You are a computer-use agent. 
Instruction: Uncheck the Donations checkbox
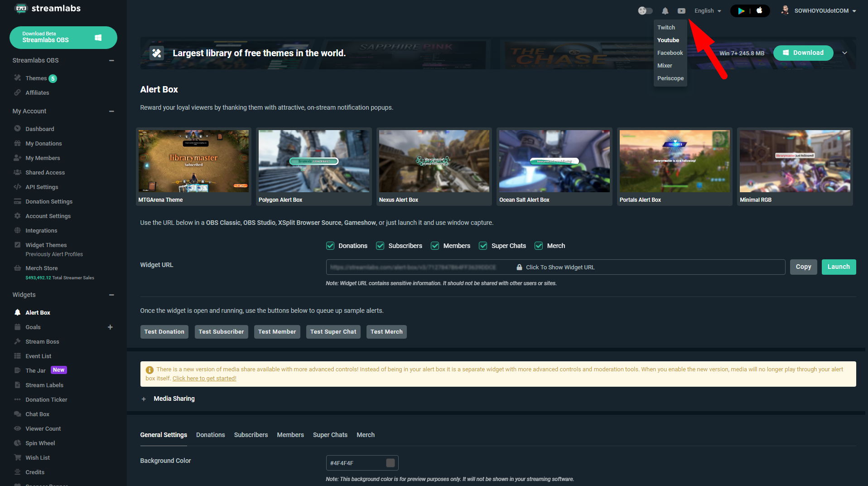[x=330, y=246]
